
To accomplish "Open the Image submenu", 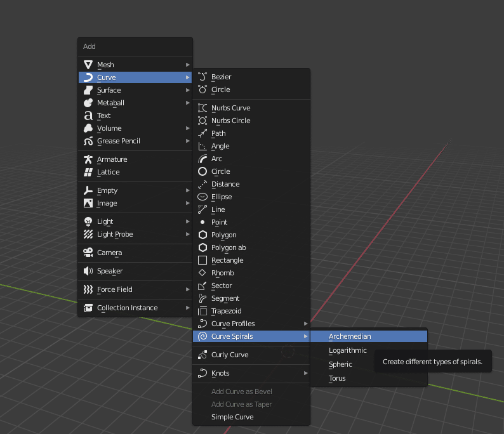I will coord(135,203).
